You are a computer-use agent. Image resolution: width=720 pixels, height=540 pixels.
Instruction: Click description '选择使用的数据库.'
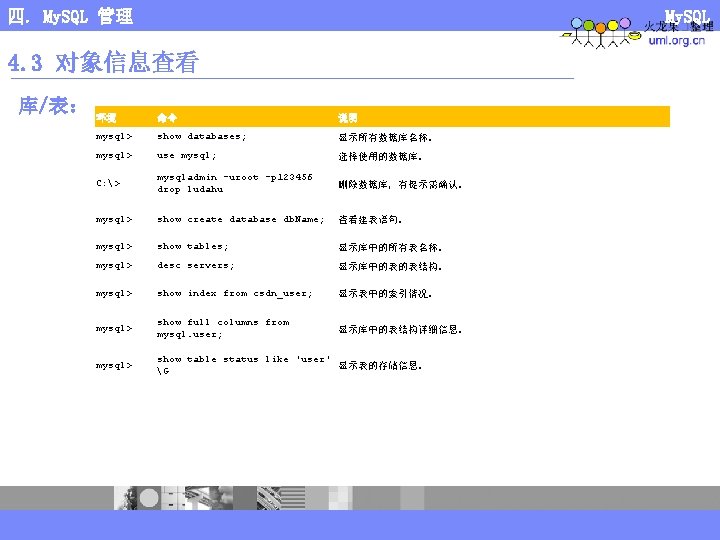pos(380,157)
